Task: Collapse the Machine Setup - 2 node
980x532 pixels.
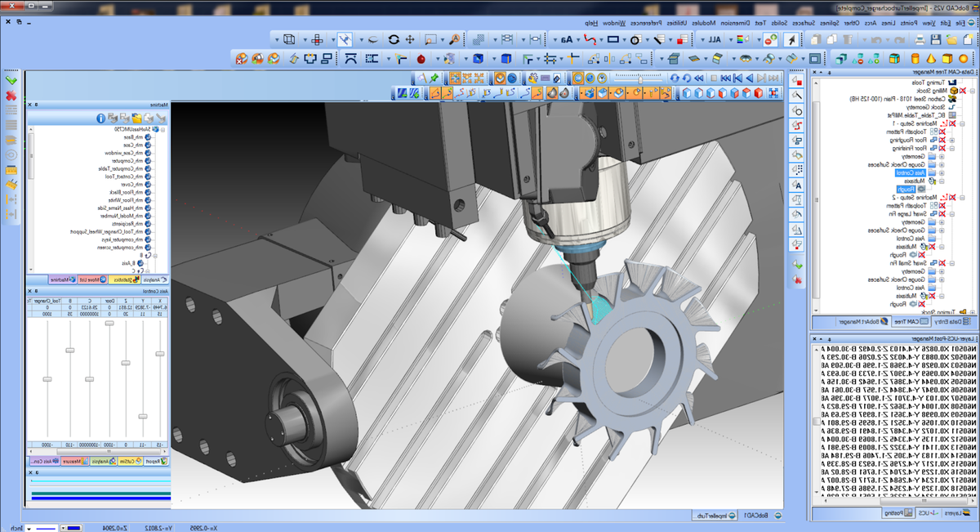Action: pyautogui.click(x=961, y=197)
